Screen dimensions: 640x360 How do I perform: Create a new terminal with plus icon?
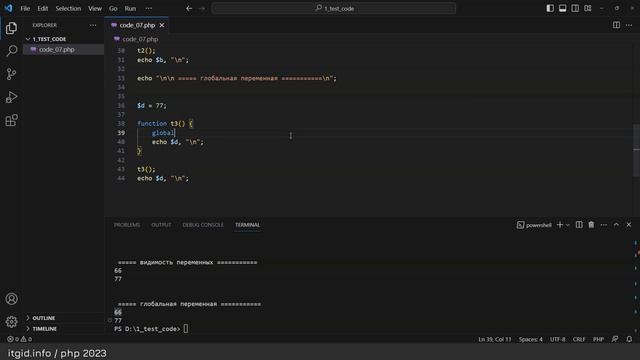coord(560,225)
